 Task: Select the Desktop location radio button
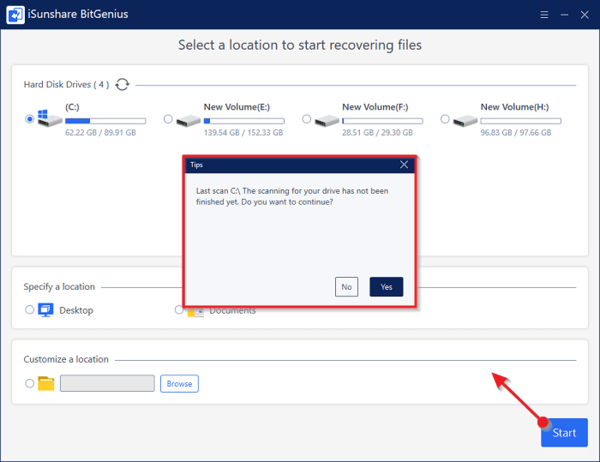tap(29, 309)
